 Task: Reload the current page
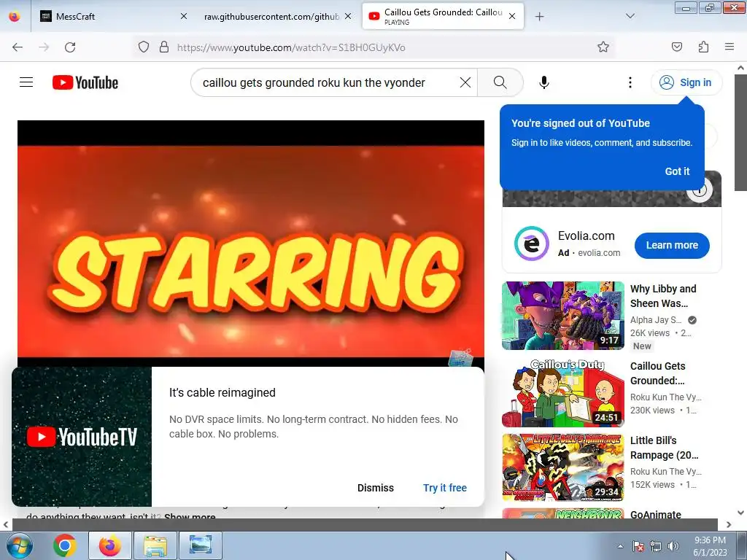pos(70,47)
